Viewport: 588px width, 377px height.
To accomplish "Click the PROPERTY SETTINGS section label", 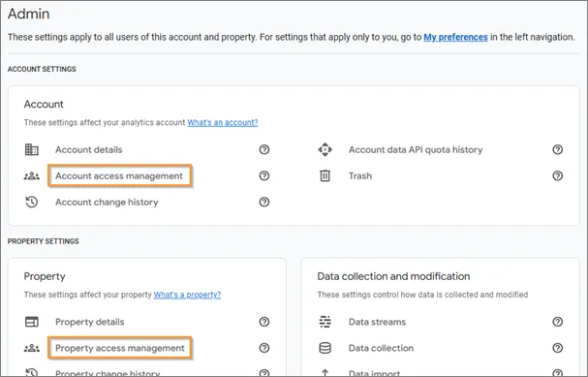I will click(x=44, y=241).
